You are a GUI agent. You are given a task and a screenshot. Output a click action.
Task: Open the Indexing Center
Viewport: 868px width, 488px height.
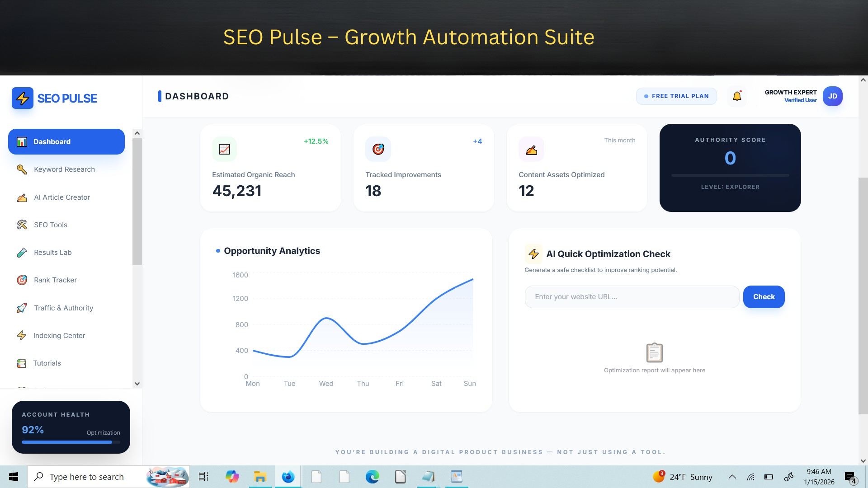tap(59, 335)
